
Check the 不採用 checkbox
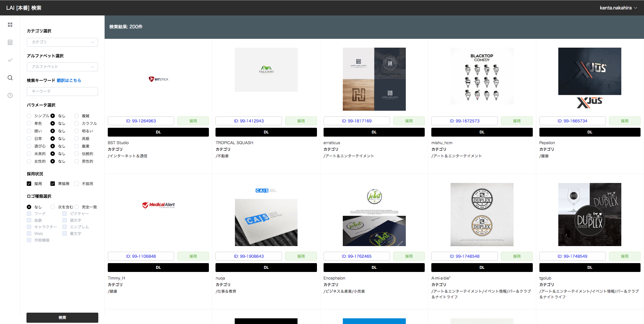(77, 184)
